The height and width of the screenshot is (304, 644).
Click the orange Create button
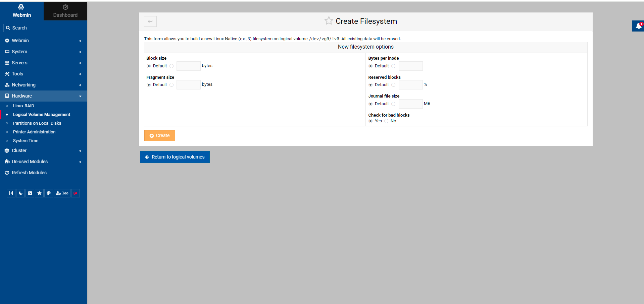click(x=160, y=135)
